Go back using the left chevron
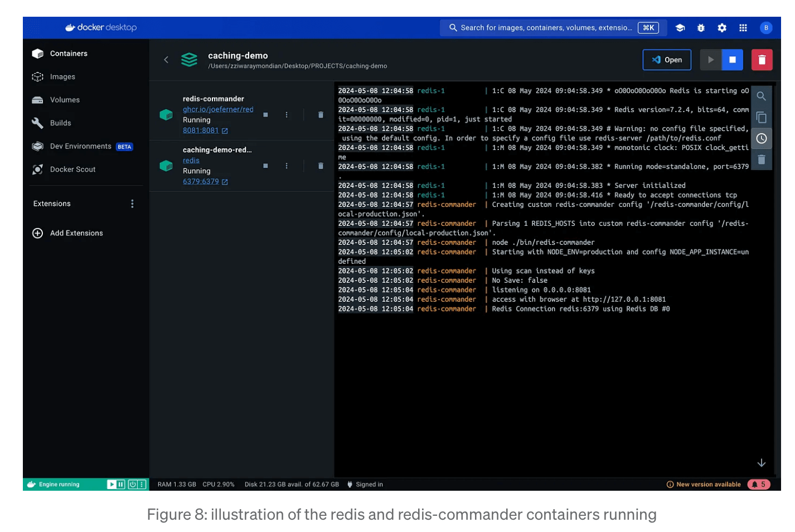 click(166, 60)
